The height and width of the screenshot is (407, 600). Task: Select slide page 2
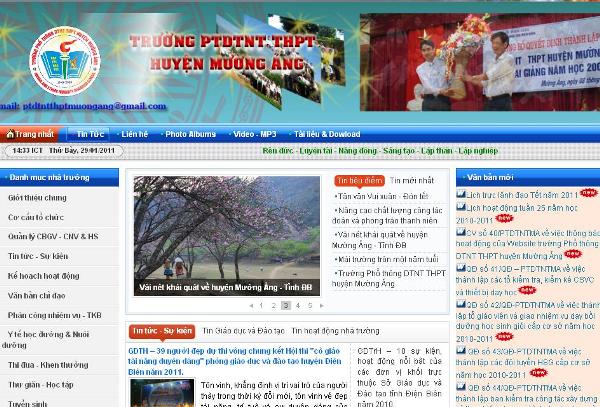274,306
